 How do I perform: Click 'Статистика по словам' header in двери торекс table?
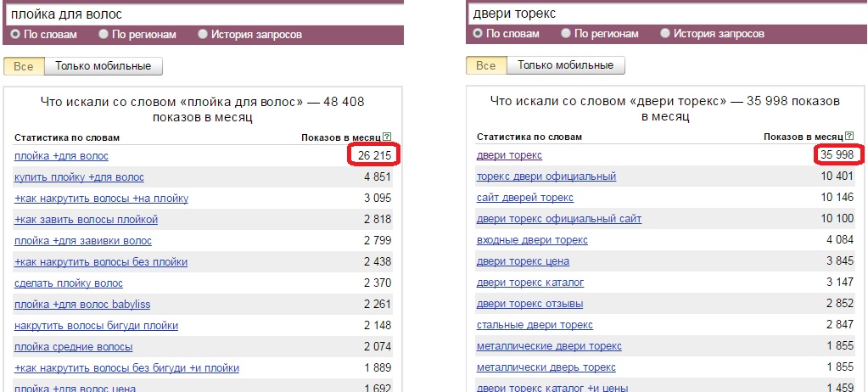[529, 137]
